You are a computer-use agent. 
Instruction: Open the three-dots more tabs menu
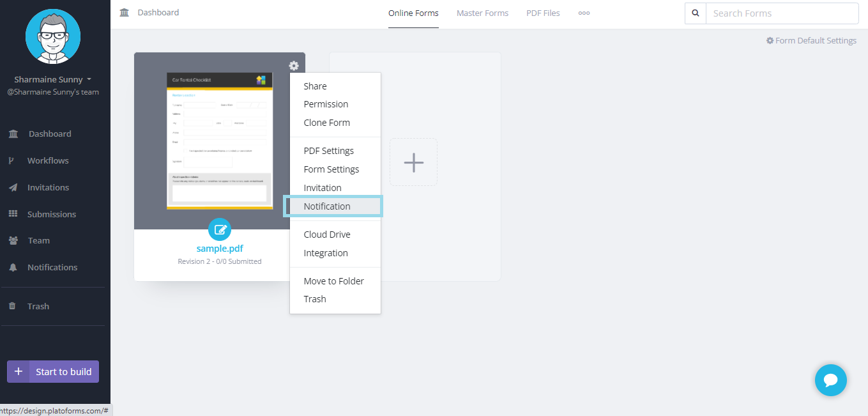[x=584, y=13]
